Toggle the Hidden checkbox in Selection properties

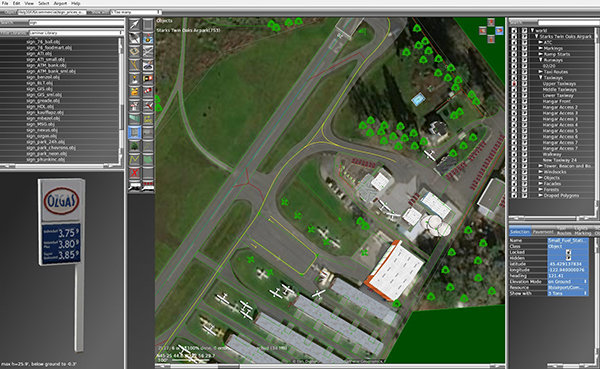pos(568,258)
